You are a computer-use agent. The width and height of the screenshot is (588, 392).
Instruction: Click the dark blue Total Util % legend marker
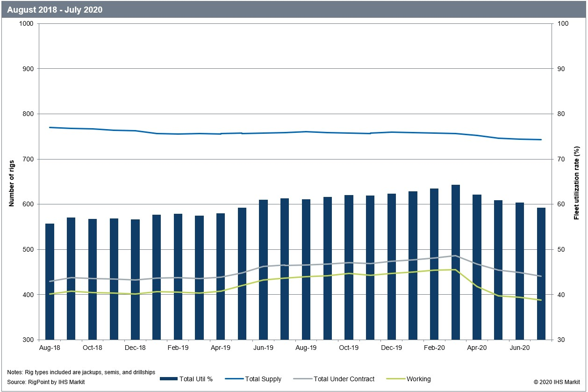[168, 379]
